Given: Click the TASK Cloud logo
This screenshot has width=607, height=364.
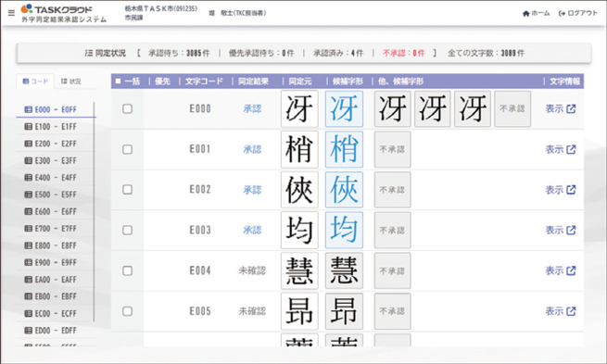Looking at the screenshot, I should point(57,9).
